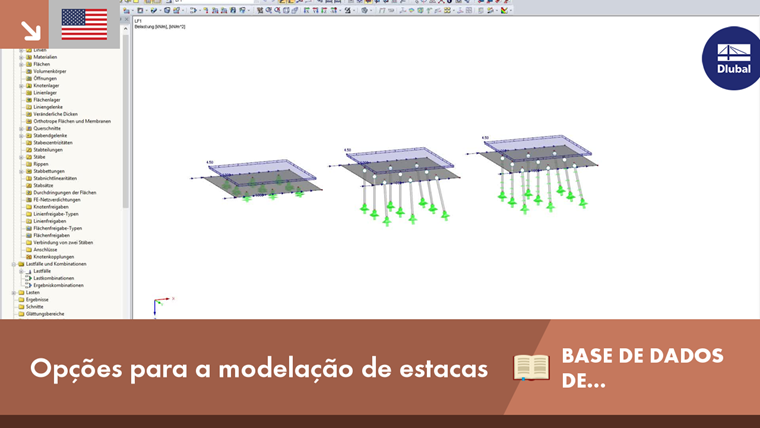
Task: Expand the Querschnitte tree node
Action: coord(21,128)
